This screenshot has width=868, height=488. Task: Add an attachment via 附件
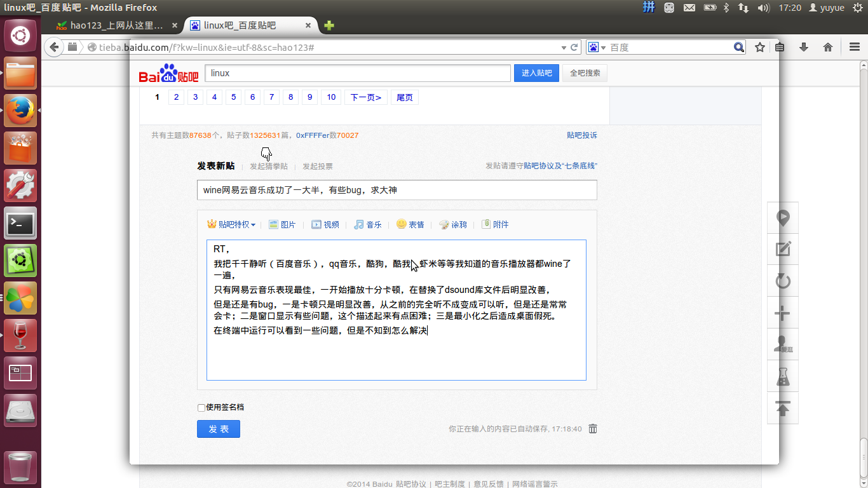pos(495,224)
